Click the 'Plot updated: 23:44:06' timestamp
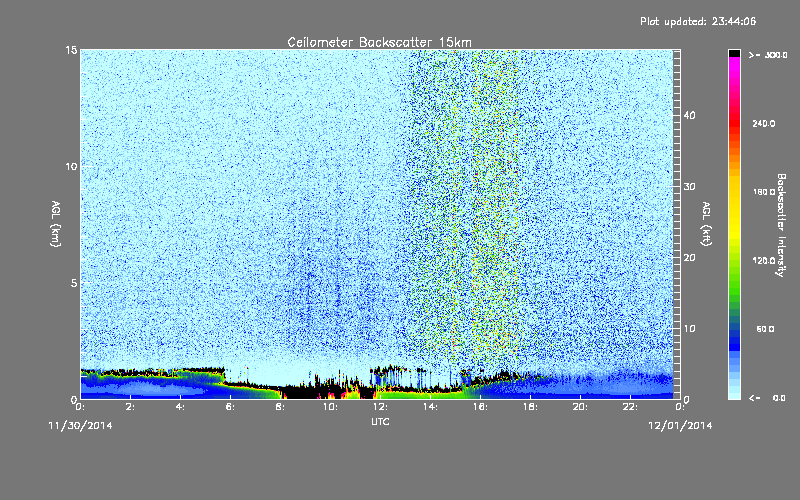Viewport: 800px width, 500px height. tap(698, 21)
